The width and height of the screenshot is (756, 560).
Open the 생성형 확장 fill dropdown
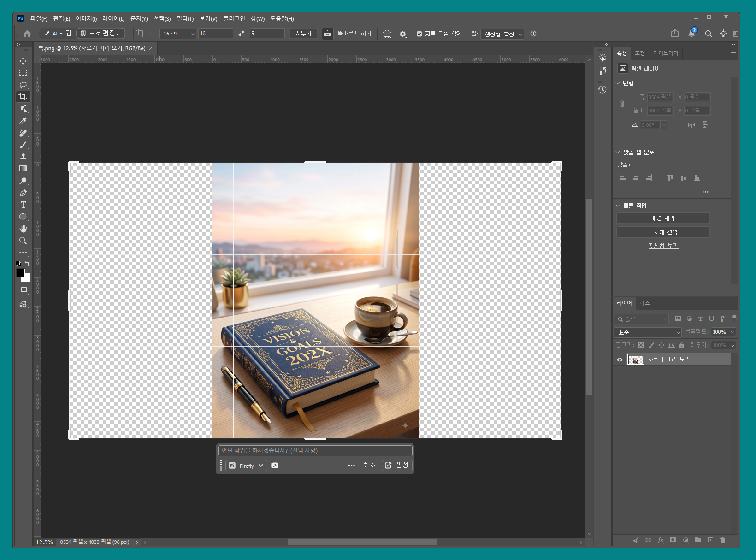point(502,34)
